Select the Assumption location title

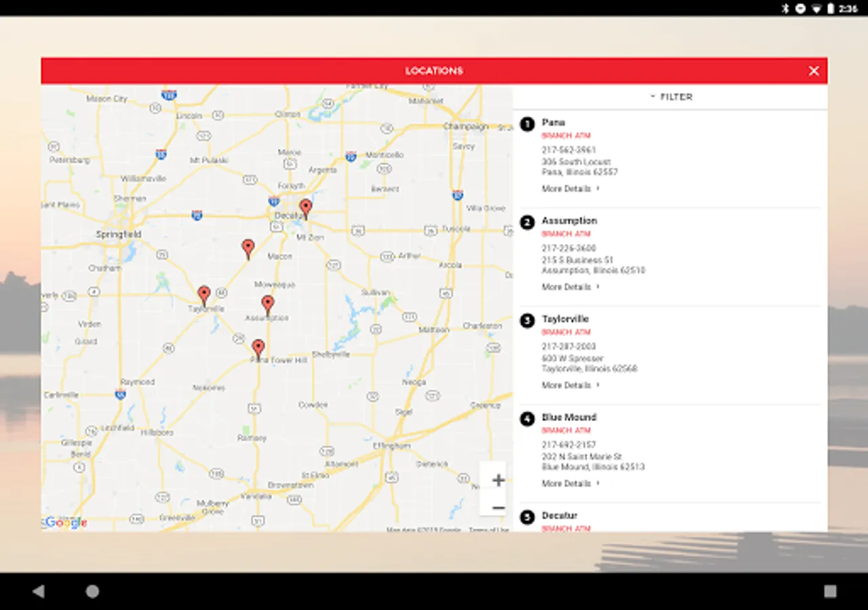click(569, 221)
